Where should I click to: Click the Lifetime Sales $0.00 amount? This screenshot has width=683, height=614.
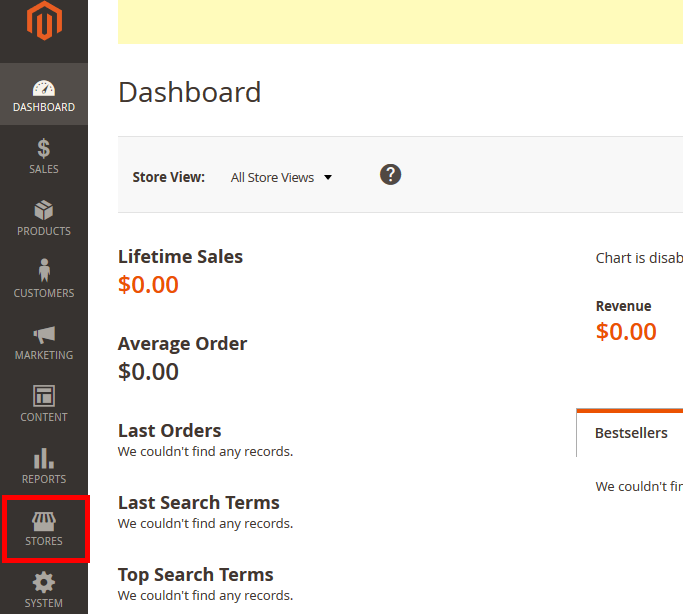point(148,285)
